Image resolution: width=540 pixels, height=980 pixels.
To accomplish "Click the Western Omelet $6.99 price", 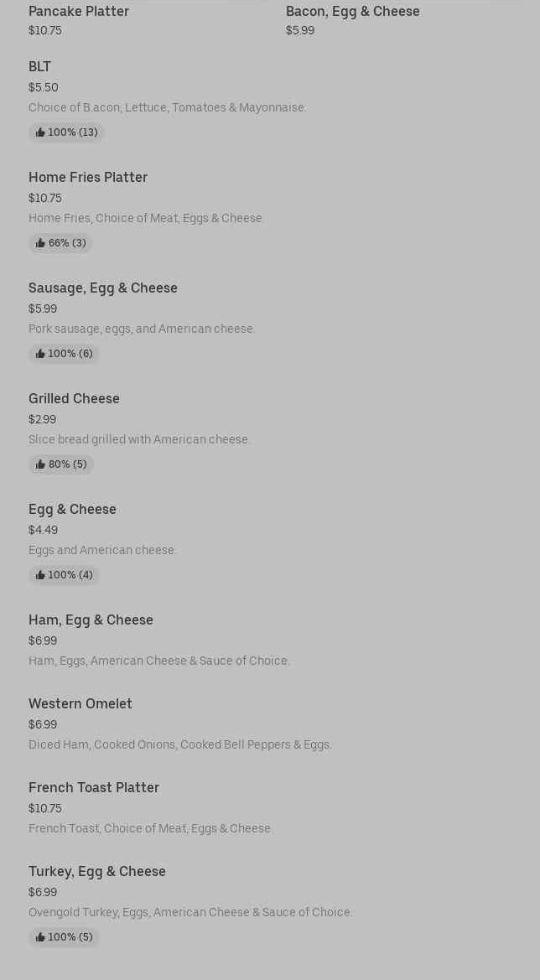I will coord(43,724).
